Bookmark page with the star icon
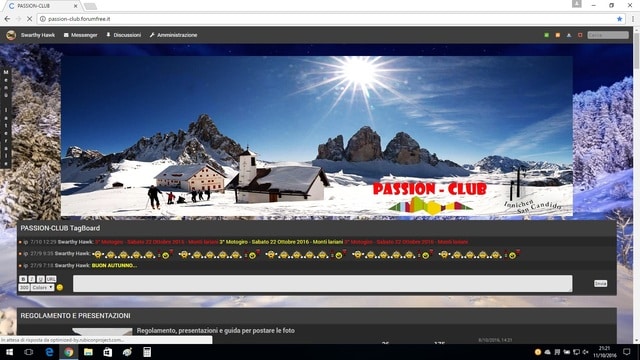Viewport: 640px width, 360px height. pos(619,19)
